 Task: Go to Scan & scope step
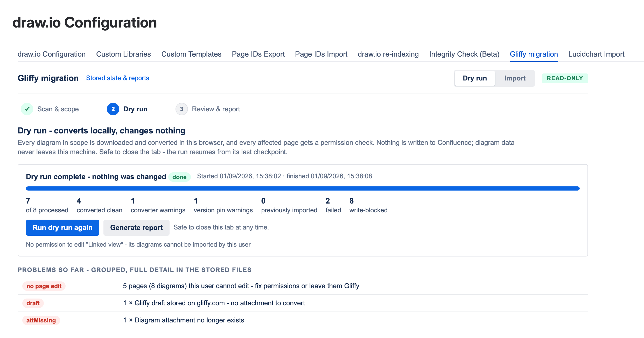[58, 109]
